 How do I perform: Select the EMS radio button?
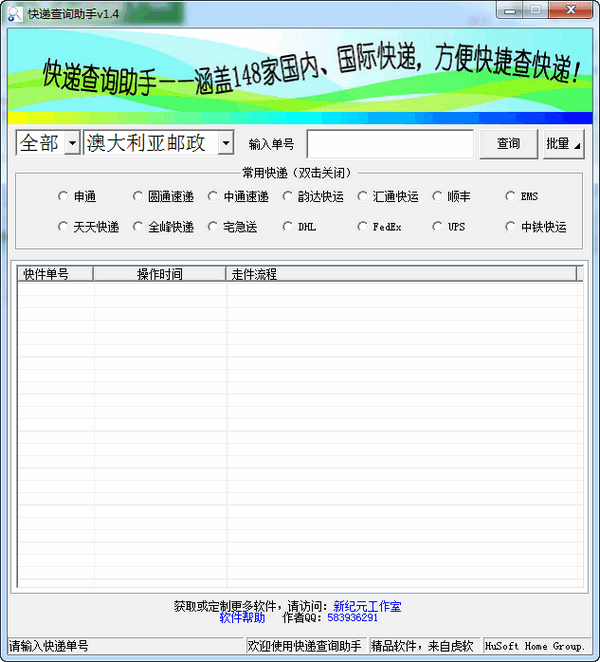pos(511,197)
